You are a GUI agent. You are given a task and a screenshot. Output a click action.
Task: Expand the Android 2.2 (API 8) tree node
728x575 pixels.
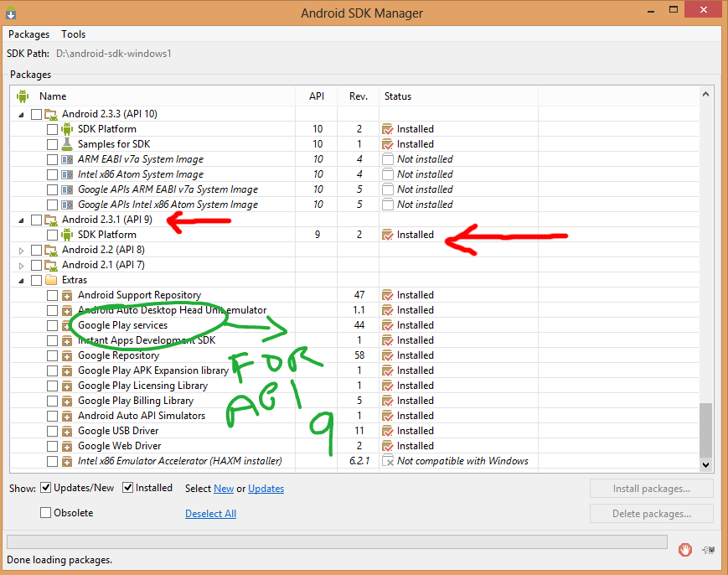(x=21, y=251)
